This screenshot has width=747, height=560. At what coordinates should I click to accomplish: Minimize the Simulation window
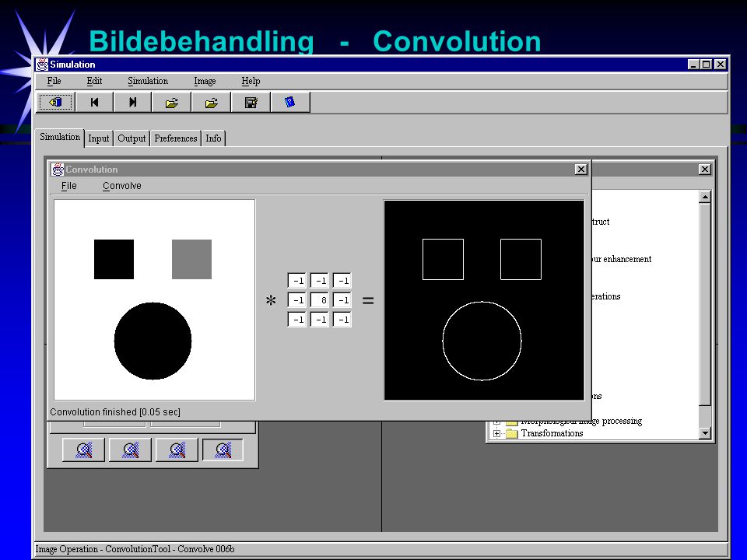pos(693,65)
